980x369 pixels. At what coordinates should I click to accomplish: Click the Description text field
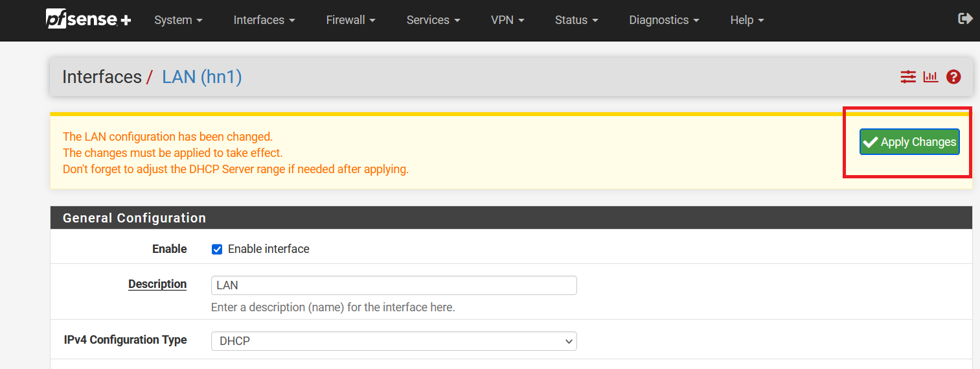(x=394, y=285)
